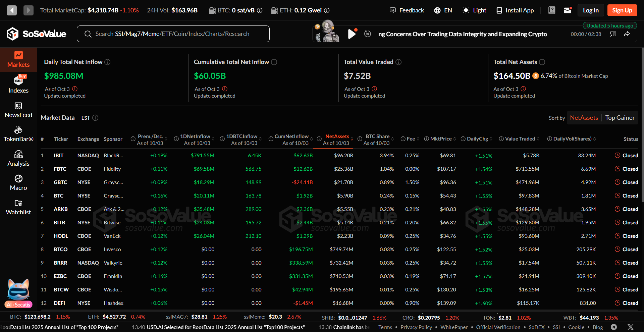
Task: Open Install App option
Action: point(515,10)
